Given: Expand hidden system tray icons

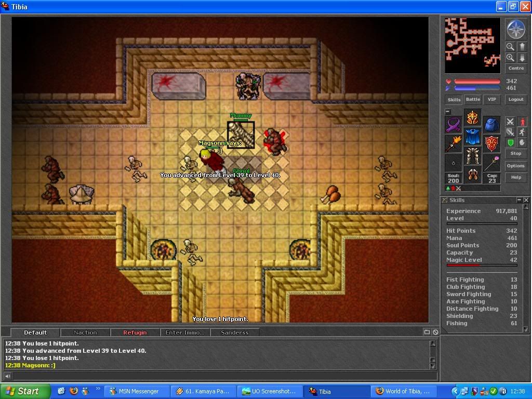Looking at the screenshot, I should 455,391.
